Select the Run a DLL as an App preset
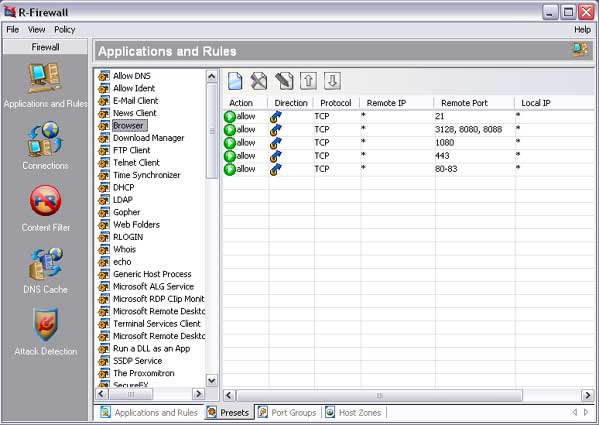The height and width of the screenshot is (425, 599). 151,349
